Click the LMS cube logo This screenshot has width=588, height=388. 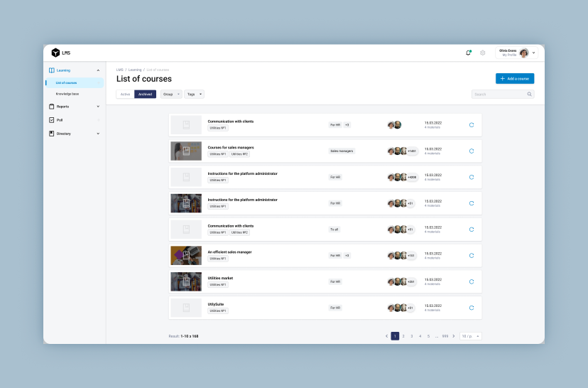tap(55, 53)
